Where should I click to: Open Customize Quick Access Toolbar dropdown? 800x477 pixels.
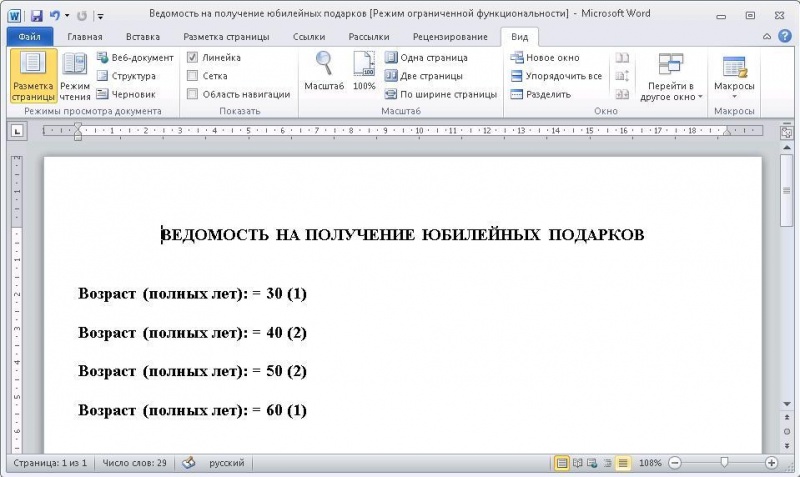pos(101,16)
